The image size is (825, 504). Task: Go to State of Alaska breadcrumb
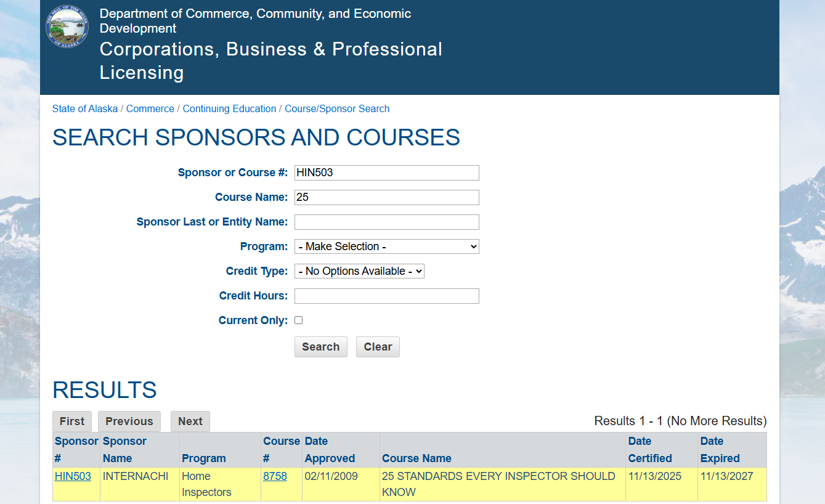85,109
